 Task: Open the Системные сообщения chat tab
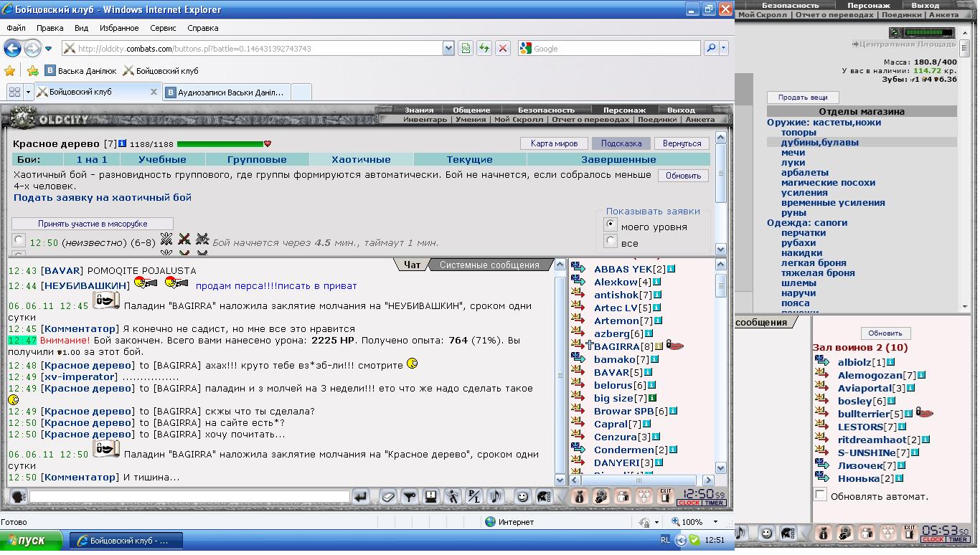[489, 265]
